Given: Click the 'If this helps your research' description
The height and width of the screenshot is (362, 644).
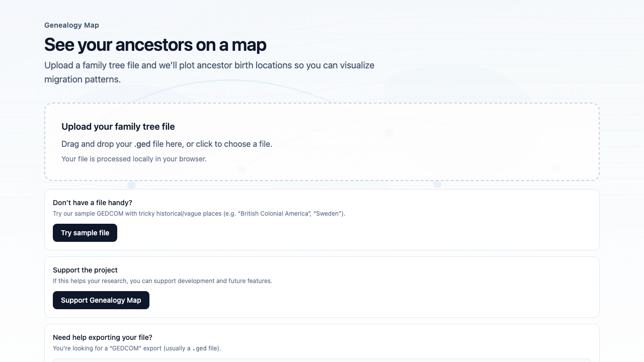Looking at the screenshot, I should pyautogui.click(x=163, y=281).
